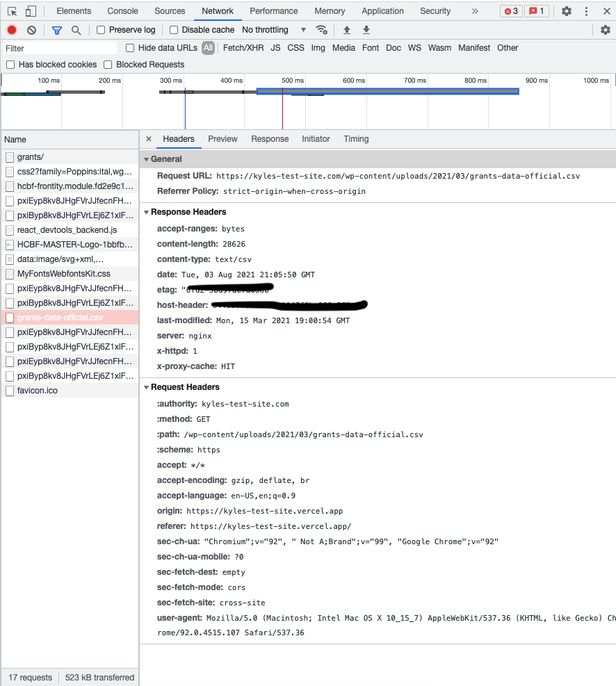Image resolution: width=616 pixels, height=686 pixels.
Task: Toggle the network filter funnel icon
Action: tap(57, 30)
